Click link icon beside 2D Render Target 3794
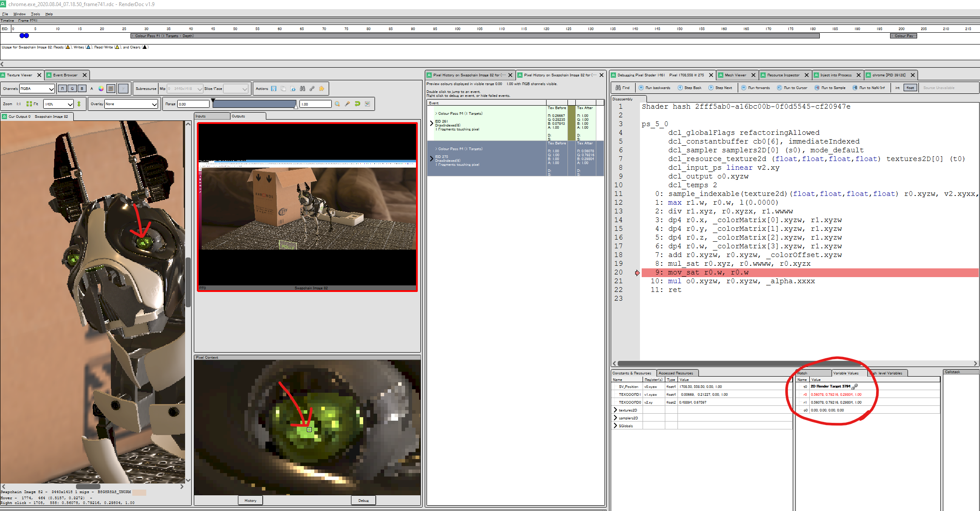This screenshot has width=980, height=511. [x=855, y=386]
